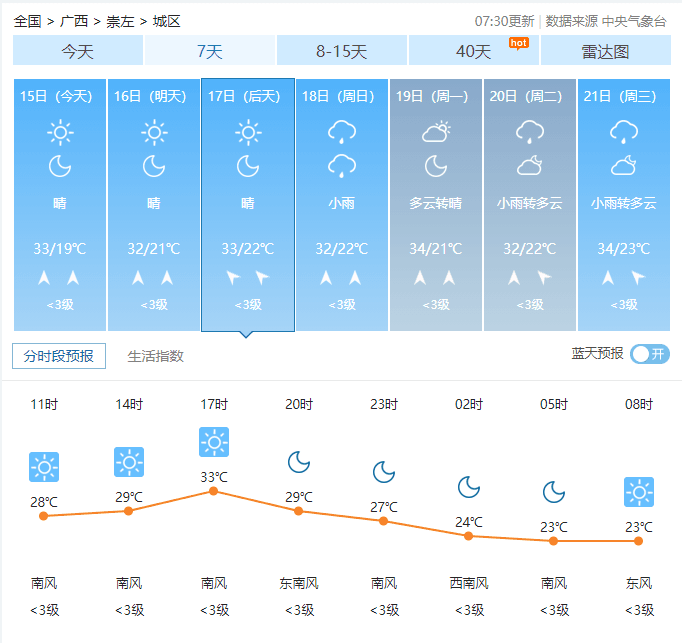Screen dimensions: 682x643
Task: Click the daytime rain cloud icon for 18日
Action: click(x=342, y=132)
